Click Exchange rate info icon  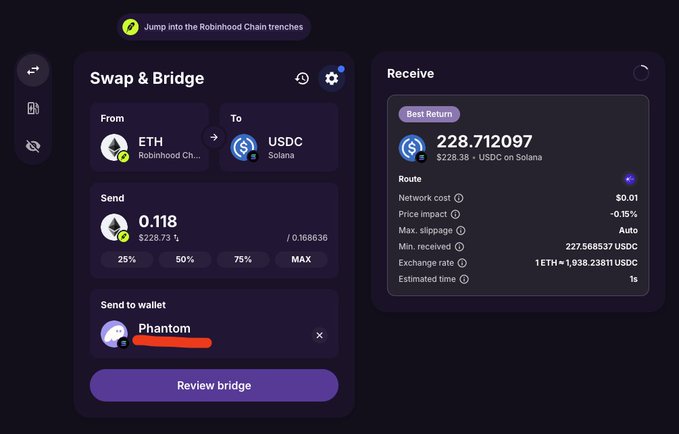(462, 263)
